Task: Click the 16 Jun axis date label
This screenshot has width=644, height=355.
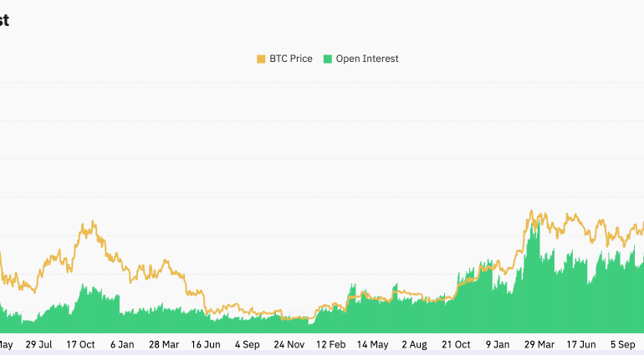Action: pos(206,344)
